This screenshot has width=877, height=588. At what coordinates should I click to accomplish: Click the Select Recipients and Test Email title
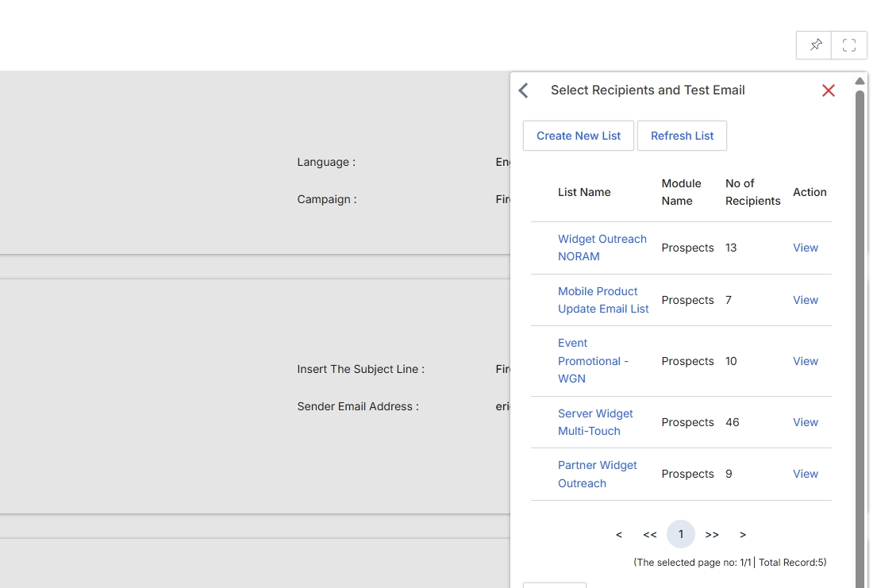[647, 90]
